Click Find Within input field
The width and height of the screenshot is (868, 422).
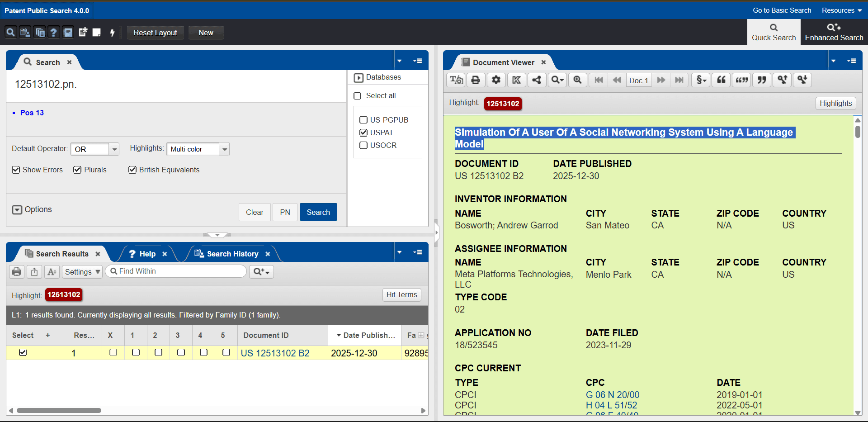pyautogui.click(x=176, y=271)
